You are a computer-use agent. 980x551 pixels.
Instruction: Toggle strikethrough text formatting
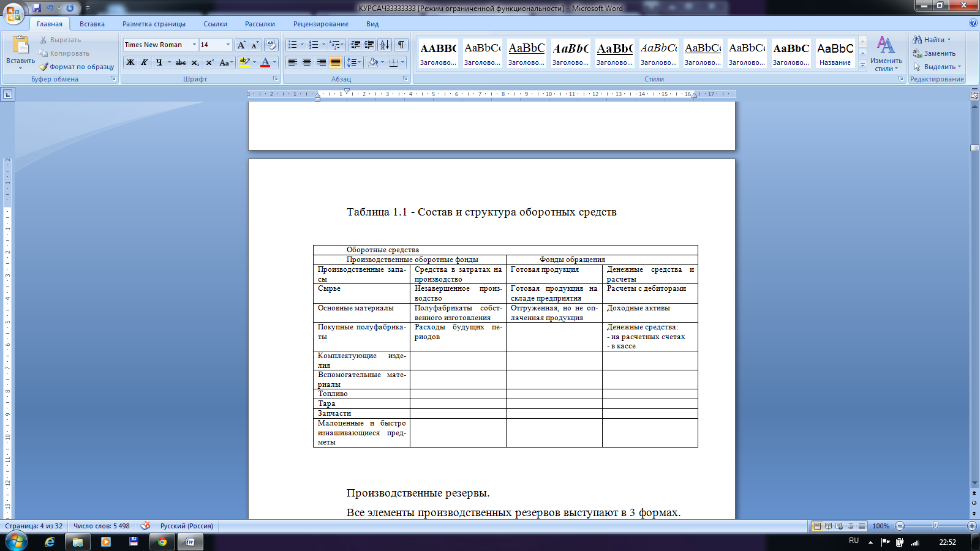[x=181, y=62]
